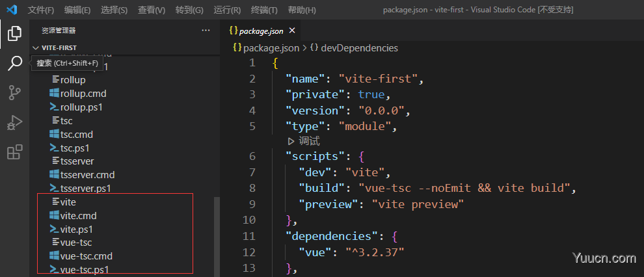This screenshot has height=277, width=644.
Task: Click the 资源管理器 panel title
Action: 59,31
